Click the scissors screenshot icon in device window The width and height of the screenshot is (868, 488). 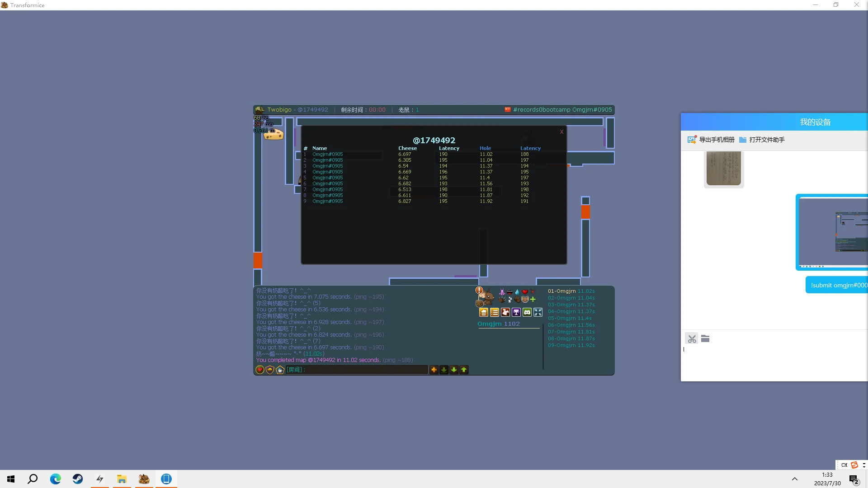coord(692,338)
